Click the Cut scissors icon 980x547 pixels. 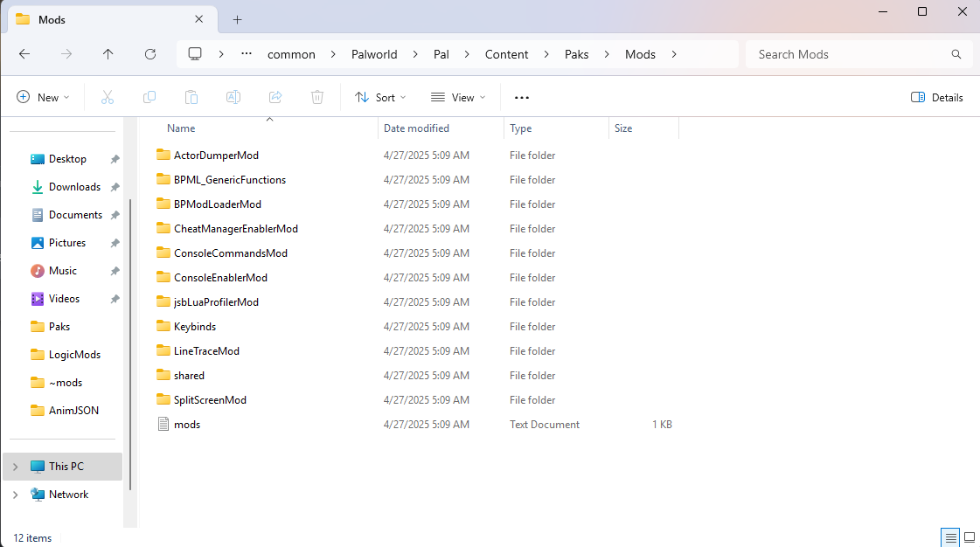click(108, 97)
